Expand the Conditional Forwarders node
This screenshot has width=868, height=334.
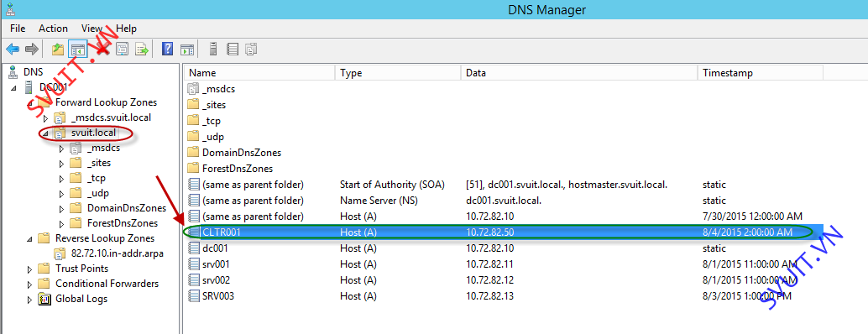coord(29,284)
